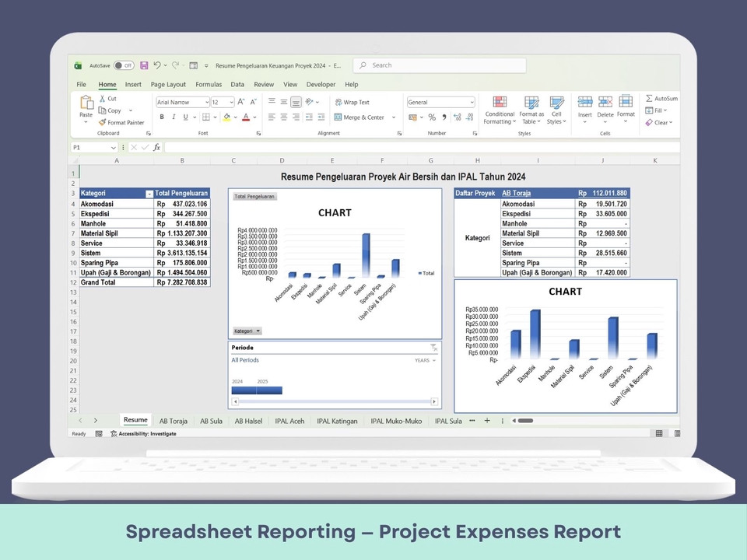Screen dimensions: 747x560
Task: Toggle the AutoSave switch
Action: click(x=123, y=66)
